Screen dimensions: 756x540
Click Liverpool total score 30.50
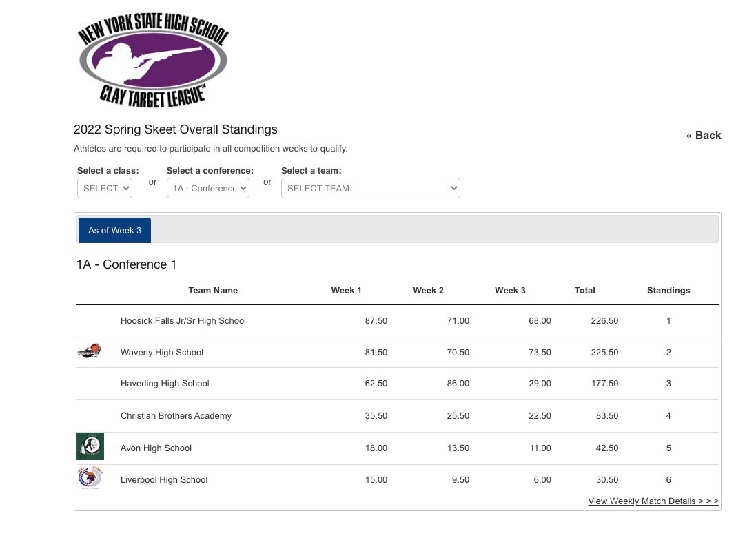[x=607, y=480]
